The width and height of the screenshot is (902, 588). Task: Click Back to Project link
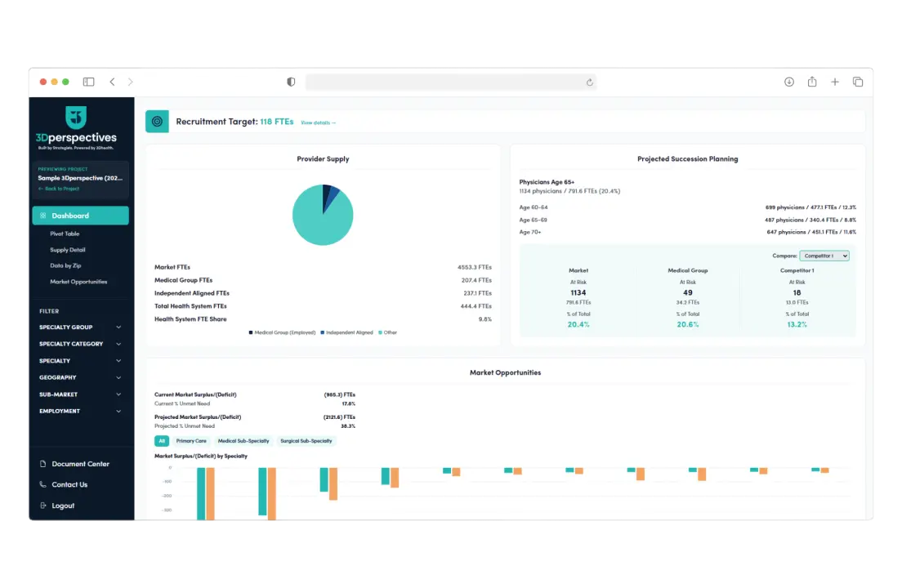[59, 189]
